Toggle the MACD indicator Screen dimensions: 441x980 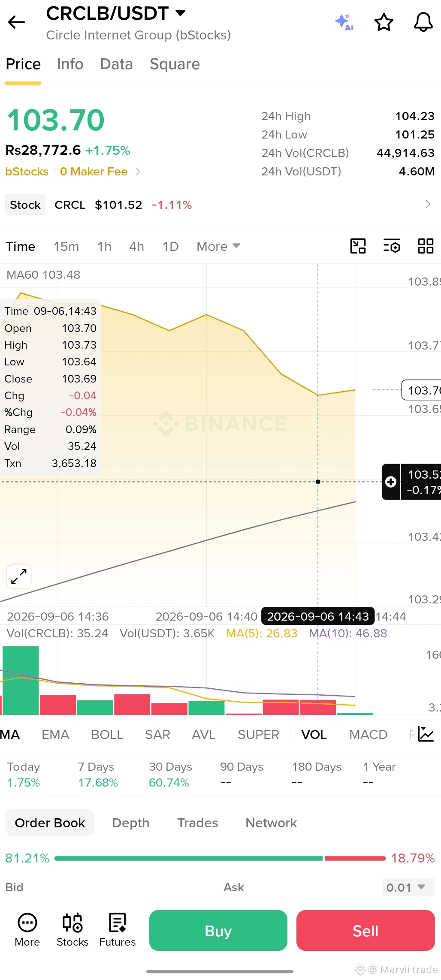tap(369, 735)
